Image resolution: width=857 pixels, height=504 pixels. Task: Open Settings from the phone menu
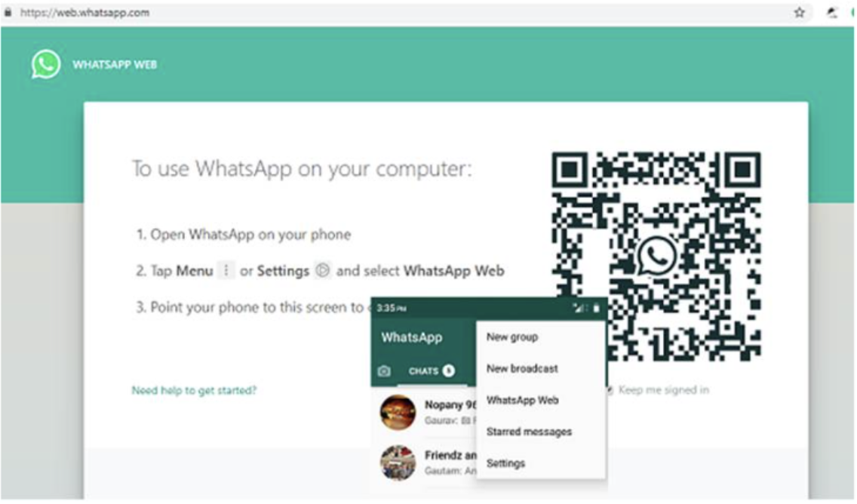pos(505,463)
